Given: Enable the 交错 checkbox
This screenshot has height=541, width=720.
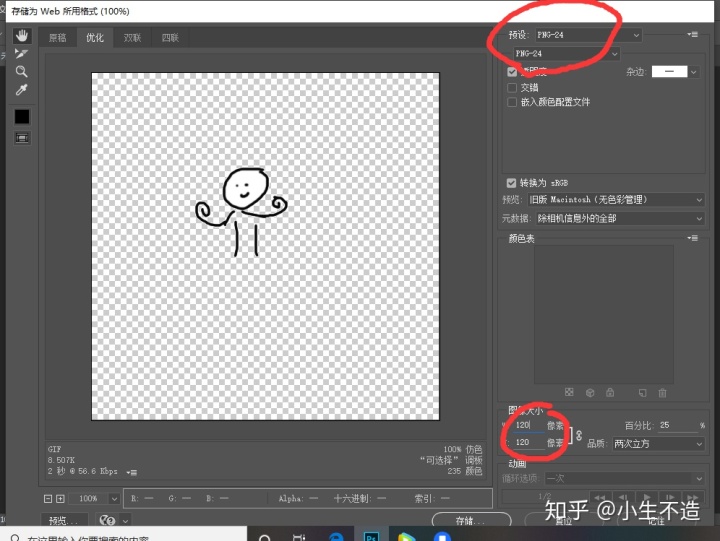Looking at the screenshot, I should coord(512,87).
